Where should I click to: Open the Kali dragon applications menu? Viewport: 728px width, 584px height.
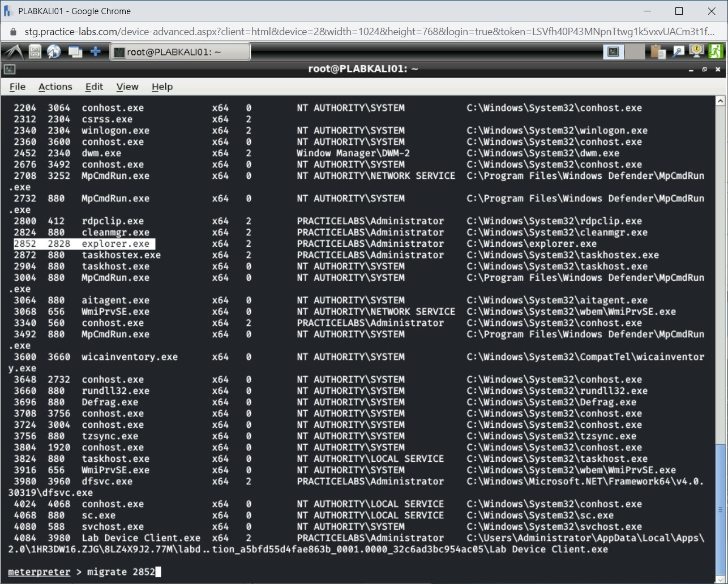coord(14,51)
